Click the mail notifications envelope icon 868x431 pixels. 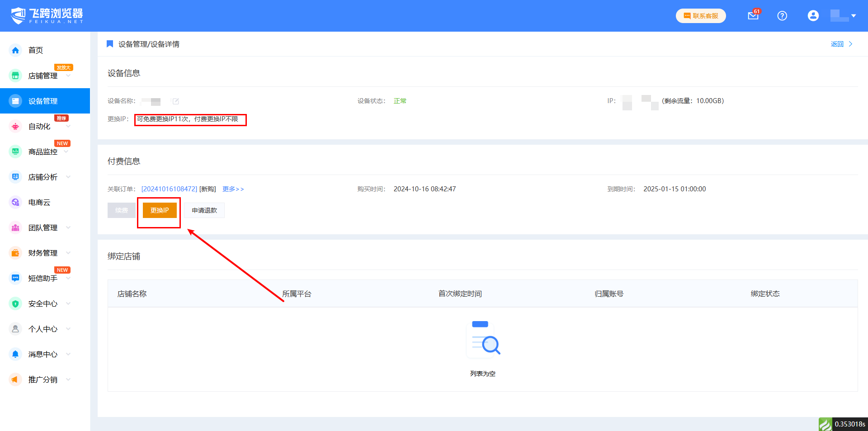(753, 16)
